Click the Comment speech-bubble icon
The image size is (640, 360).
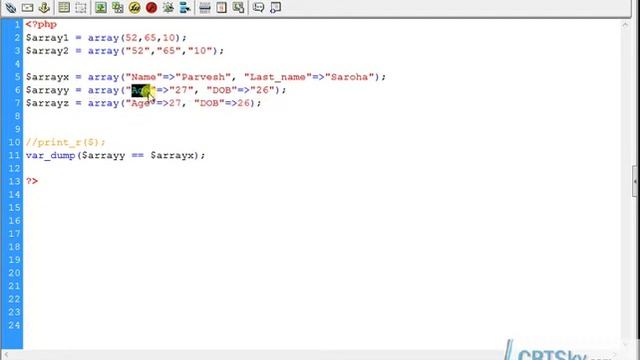[x=258, y=7]
